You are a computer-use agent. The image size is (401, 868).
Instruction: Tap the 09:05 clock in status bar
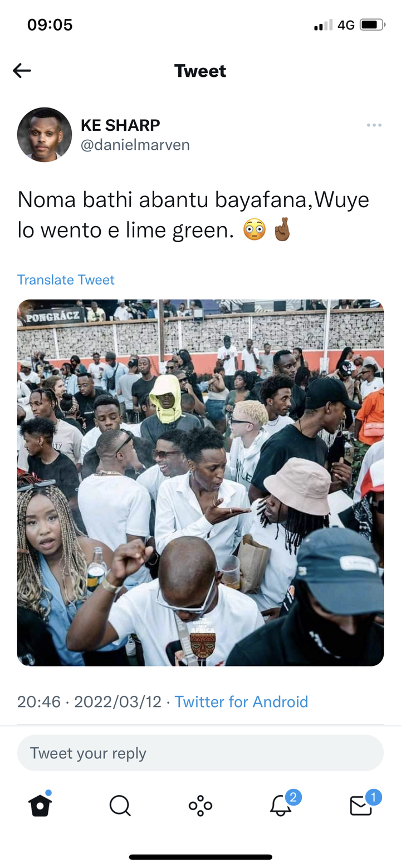coord(50,25)
